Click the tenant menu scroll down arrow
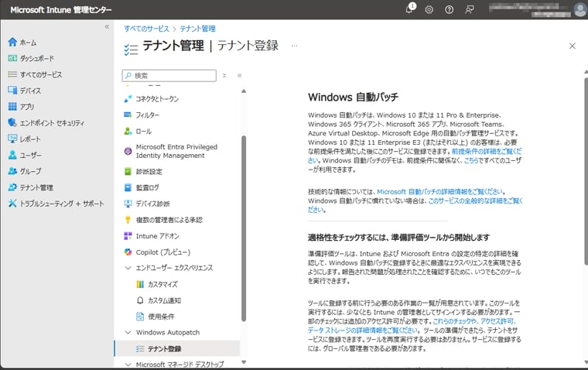 pyautogui.click(x=244, y=362)
